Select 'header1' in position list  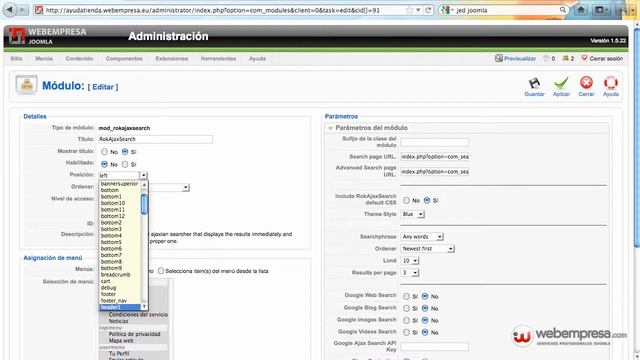coord(120,307)
